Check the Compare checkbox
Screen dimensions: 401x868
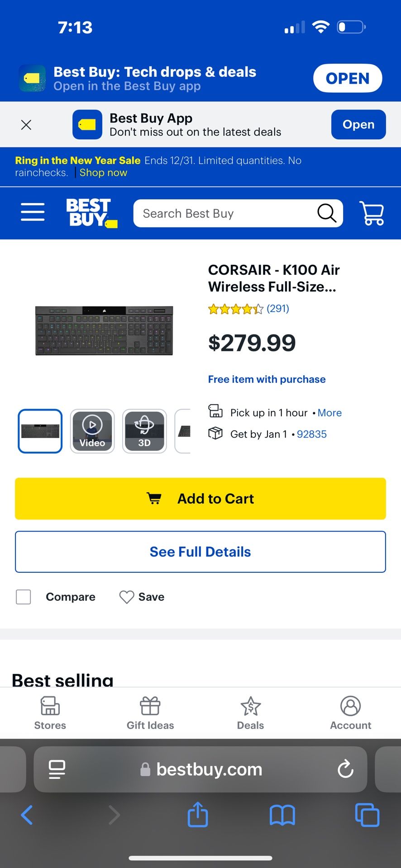(x=24, y=597)
